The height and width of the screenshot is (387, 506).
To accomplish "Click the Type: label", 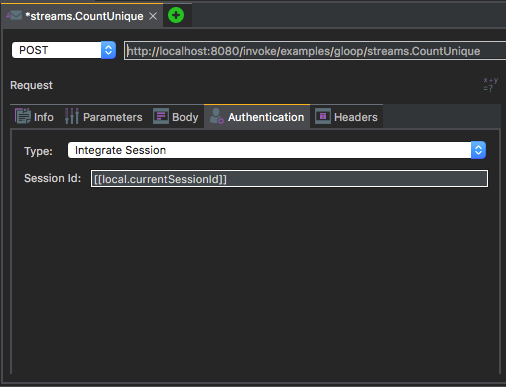I will pyautogui.click(x=38, y=151).
